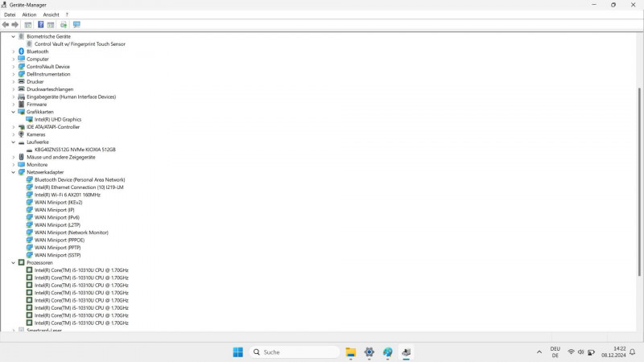
Task: Expand the Computer category
Action: point(13,59)
